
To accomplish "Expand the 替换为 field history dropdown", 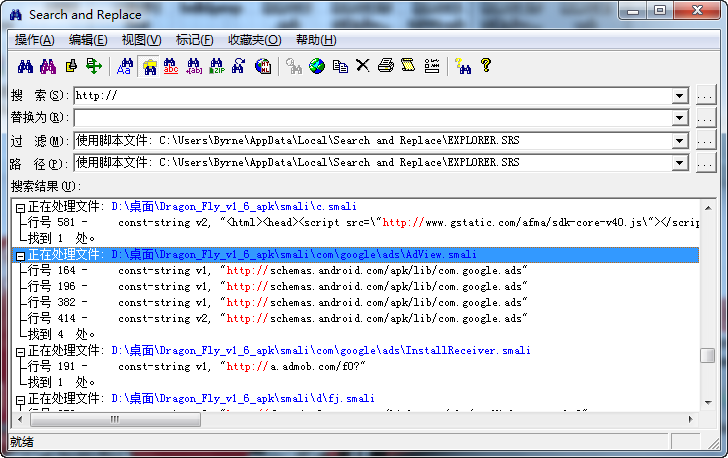I will pyautogui.click(x=679, y=118).
